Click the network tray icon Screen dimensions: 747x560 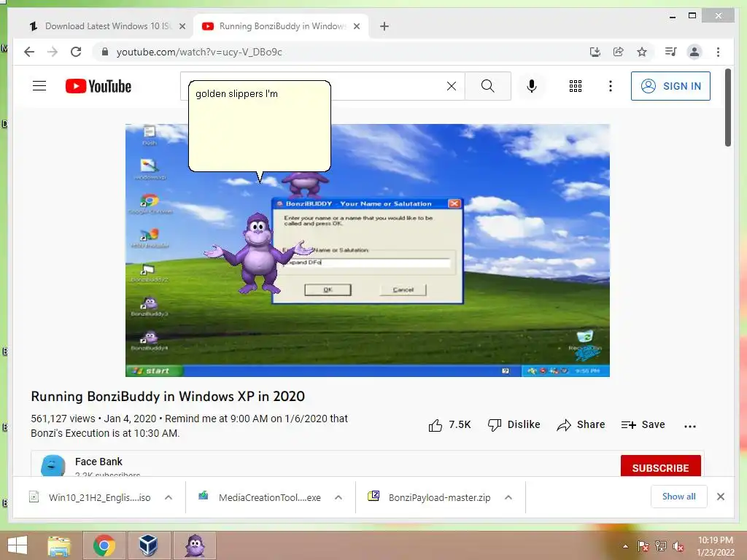coord(661,546)
